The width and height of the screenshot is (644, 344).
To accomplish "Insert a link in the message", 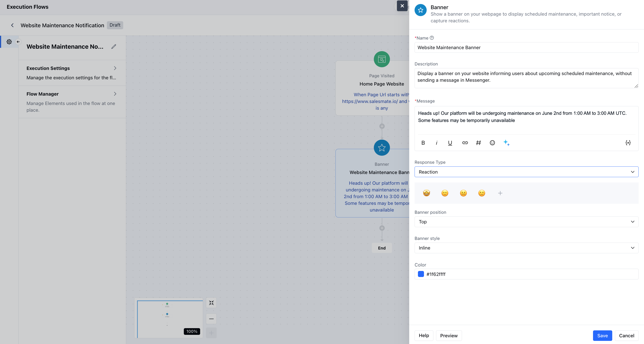I will click(465, 143).
